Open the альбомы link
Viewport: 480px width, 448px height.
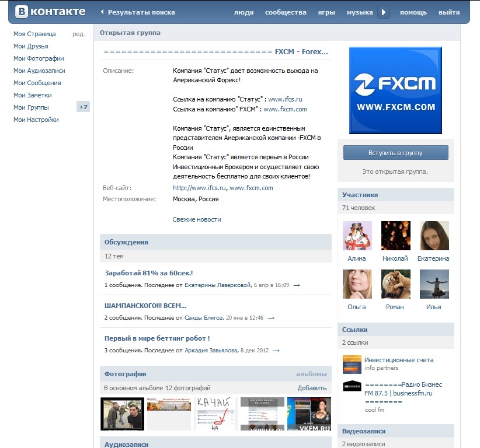(311, 374)
